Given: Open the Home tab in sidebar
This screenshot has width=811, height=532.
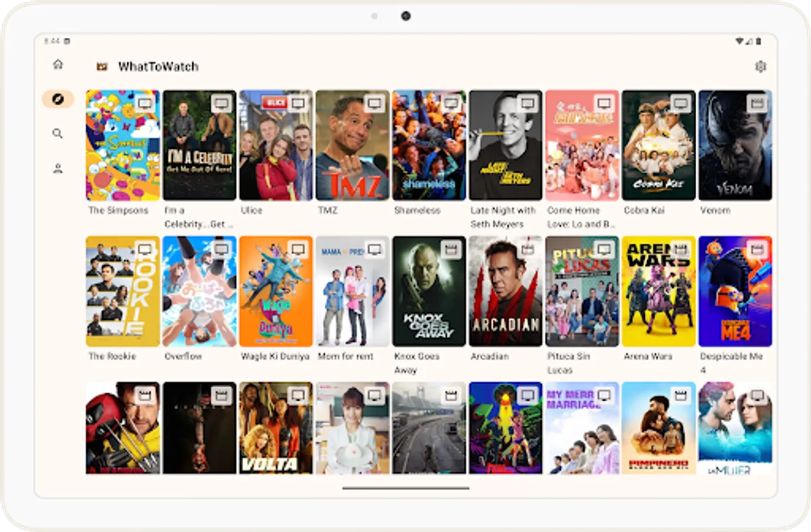Looking at the screenshot, I should pyautogui.click(x=58, y=64).
